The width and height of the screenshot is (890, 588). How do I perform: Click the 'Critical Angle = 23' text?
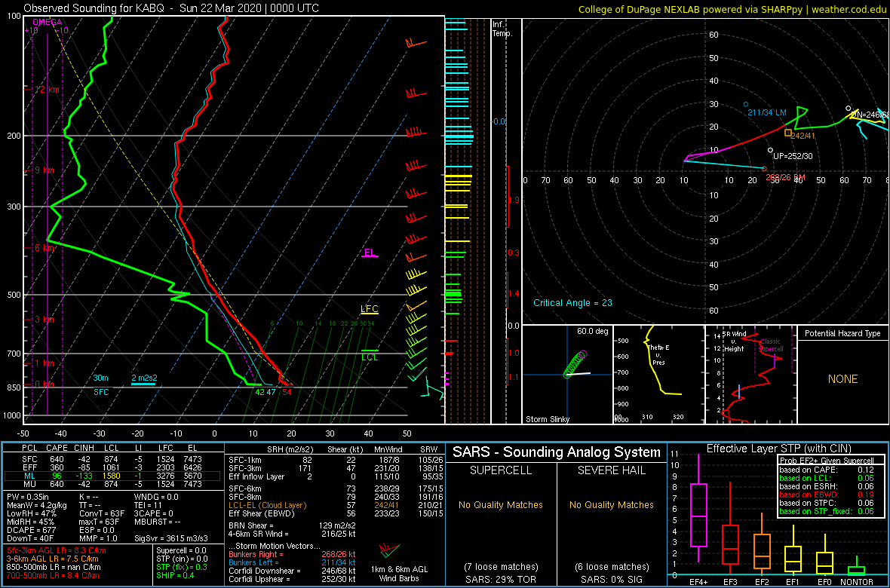pyautogui.click(x=572, y=303)
